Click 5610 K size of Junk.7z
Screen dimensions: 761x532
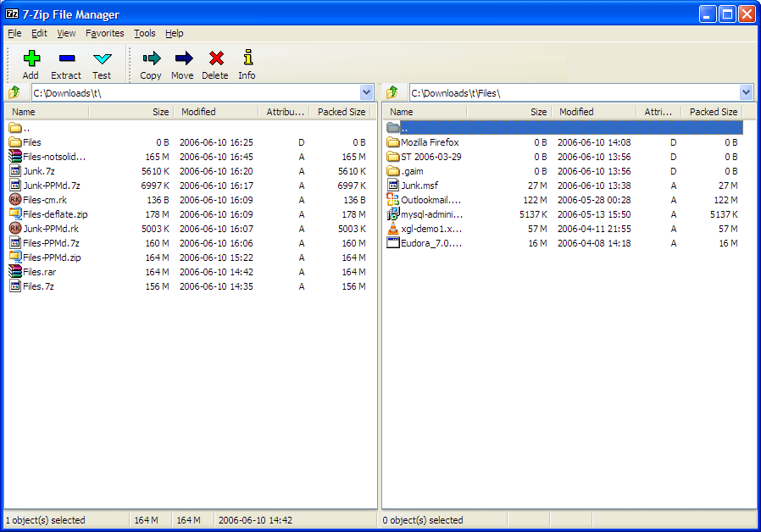point(155,171)
